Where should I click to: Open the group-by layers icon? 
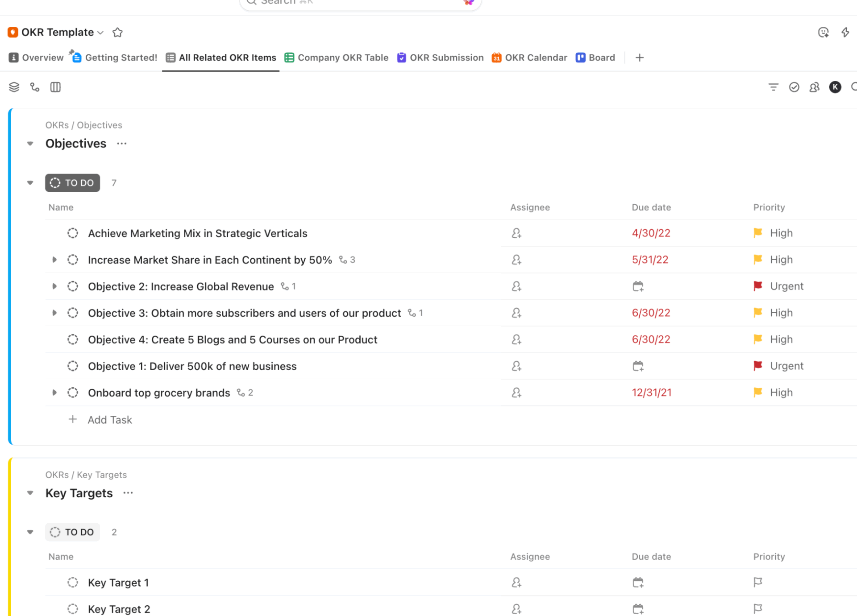(x=14, y=87)
